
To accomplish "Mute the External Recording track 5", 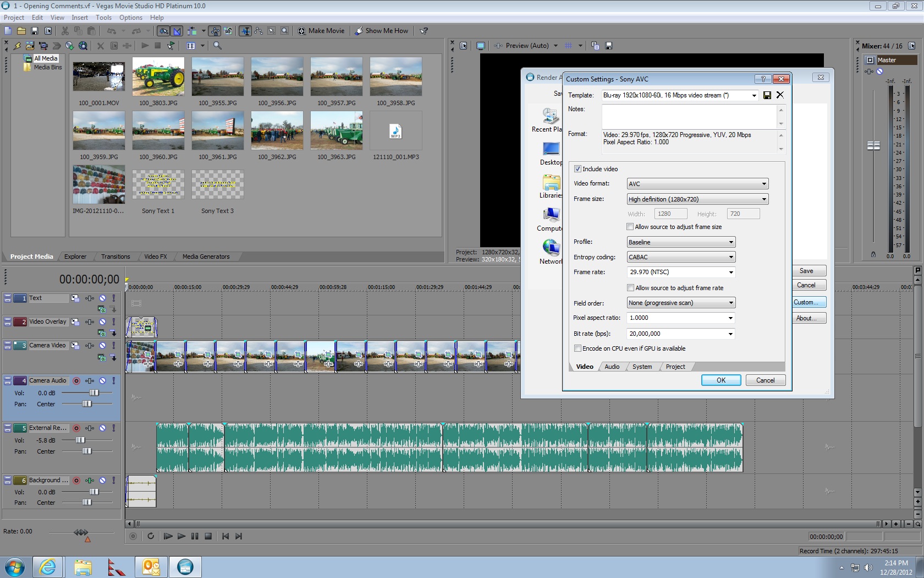I will point(102,428).
